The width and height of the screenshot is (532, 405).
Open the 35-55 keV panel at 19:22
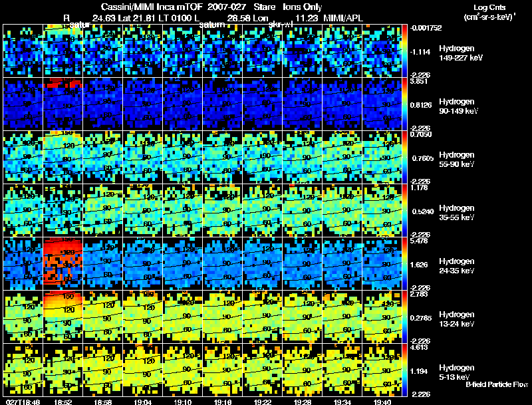point(262,210)
